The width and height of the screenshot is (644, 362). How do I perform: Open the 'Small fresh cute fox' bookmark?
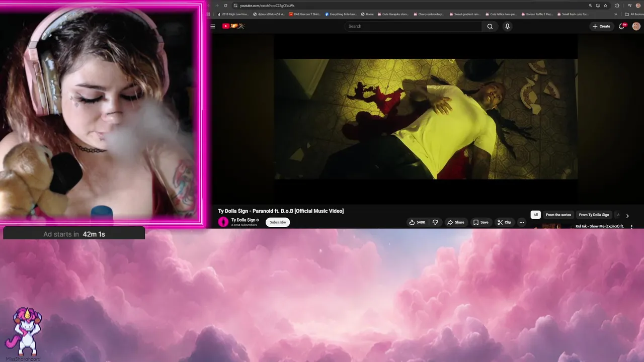[573, 14]
